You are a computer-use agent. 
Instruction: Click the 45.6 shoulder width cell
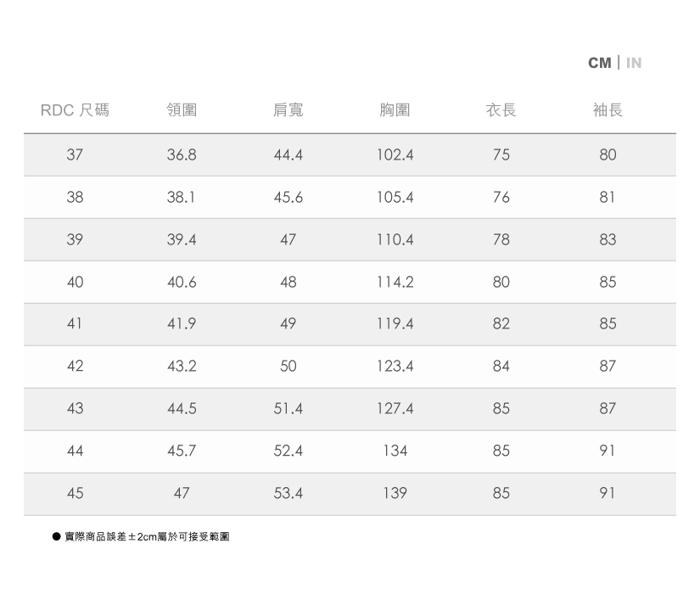point(288,198)
